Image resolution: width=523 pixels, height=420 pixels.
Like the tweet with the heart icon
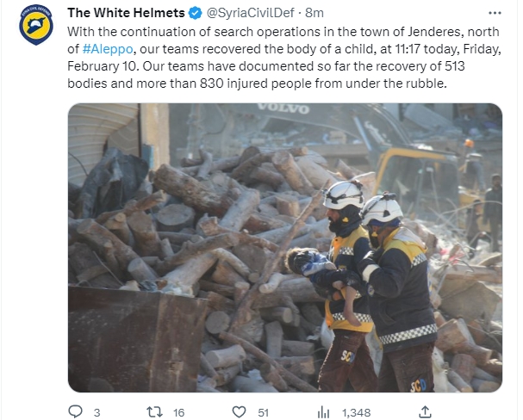click(239, 412)
